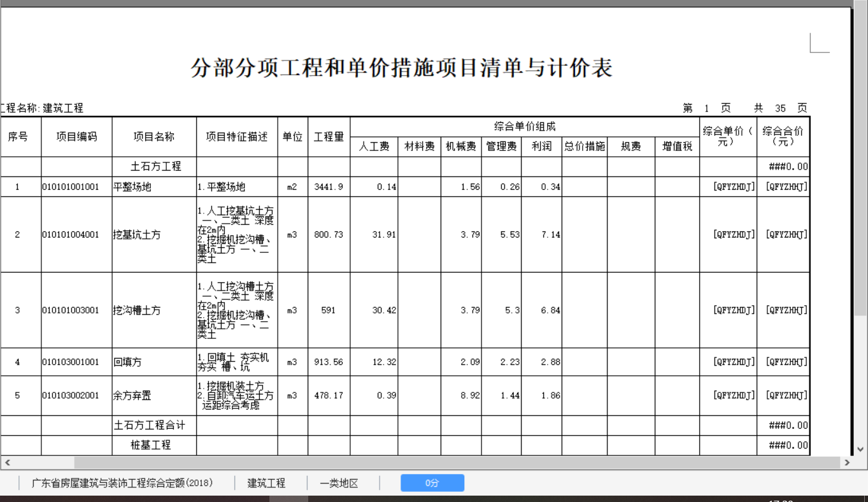Click the 建筑工程 status bar entry
Viewport: 868px width, 502px height.
(267, 483)
